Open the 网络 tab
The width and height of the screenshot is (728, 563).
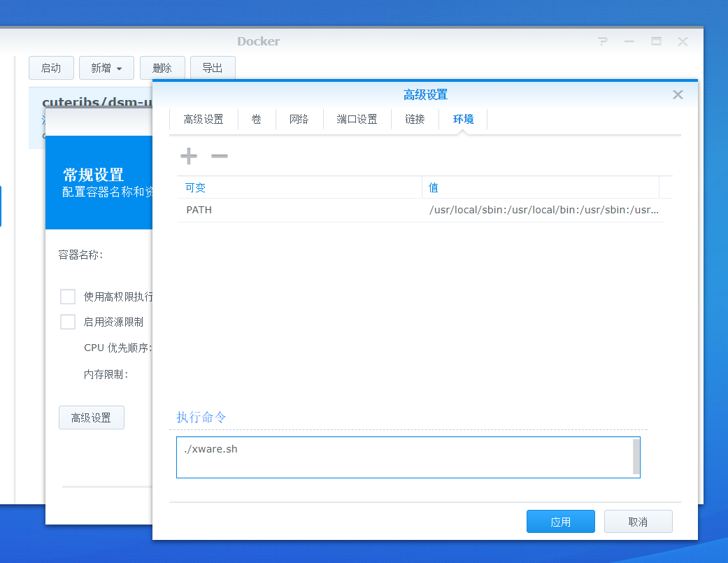click(299, 120)
